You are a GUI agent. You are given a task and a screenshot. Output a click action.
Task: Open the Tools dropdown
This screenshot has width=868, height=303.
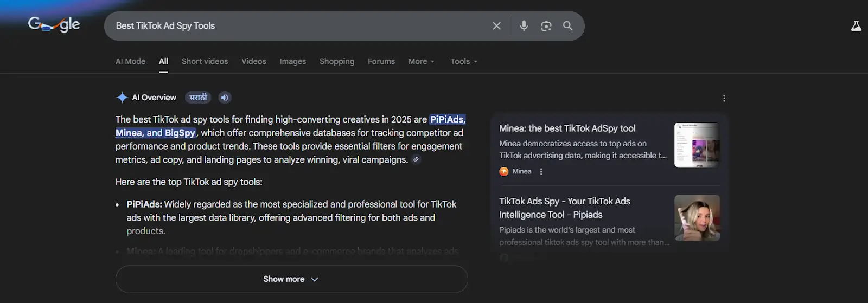pos(464,61)
